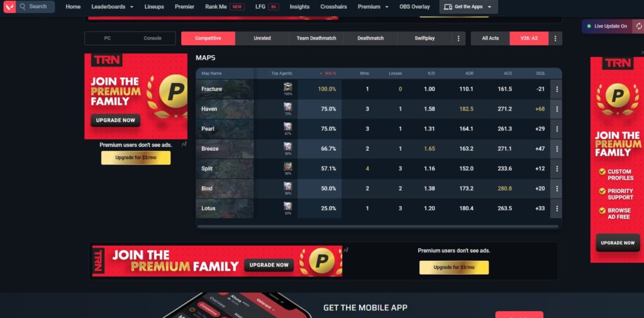Click the Valorant logo icon
Screen dimensions: 644x318
coord(9,6)
